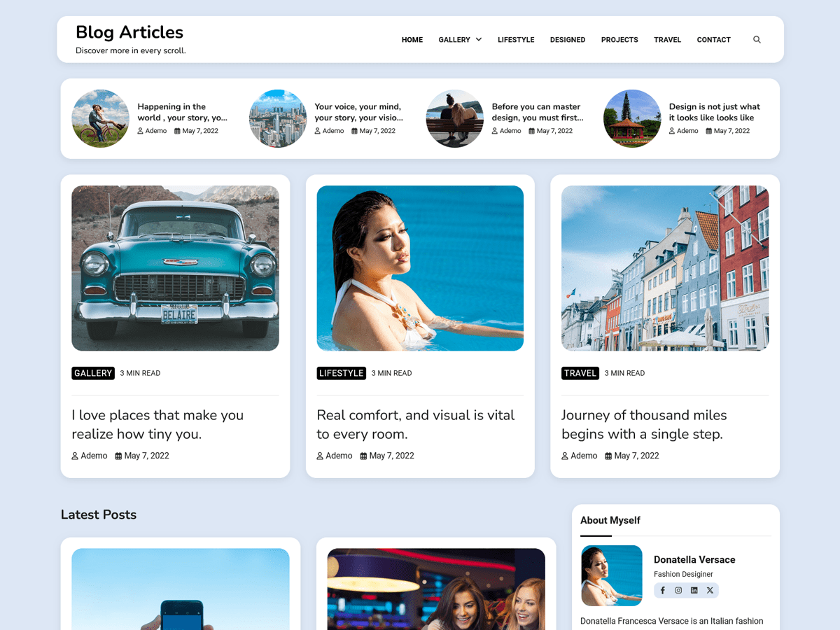Image resolution: width=840 pixels, height=630 pixels.
Task: Click the LinkedIn icon in About Myself widget
Action: coord(694,590)
